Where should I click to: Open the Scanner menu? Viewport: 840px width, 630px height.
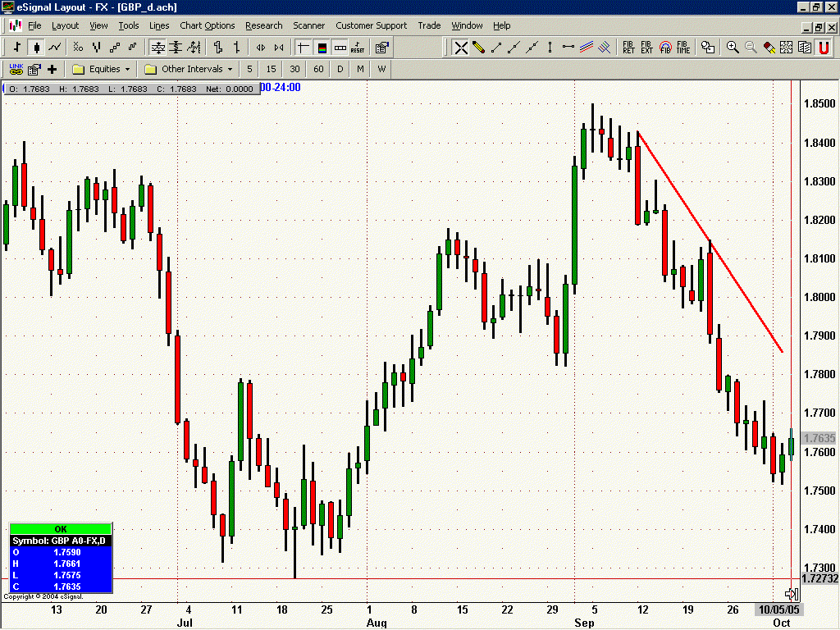coord(308,25)
